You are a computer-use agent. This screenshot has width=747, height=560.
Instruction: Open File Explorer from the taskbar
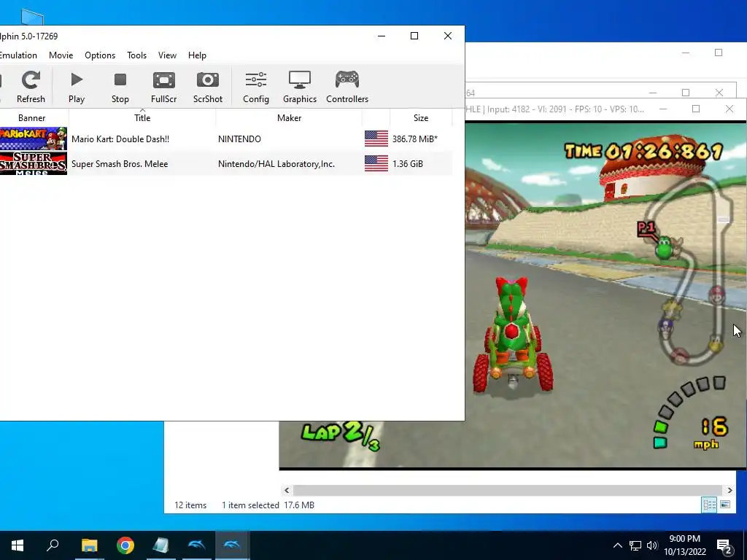click(89, 545)
